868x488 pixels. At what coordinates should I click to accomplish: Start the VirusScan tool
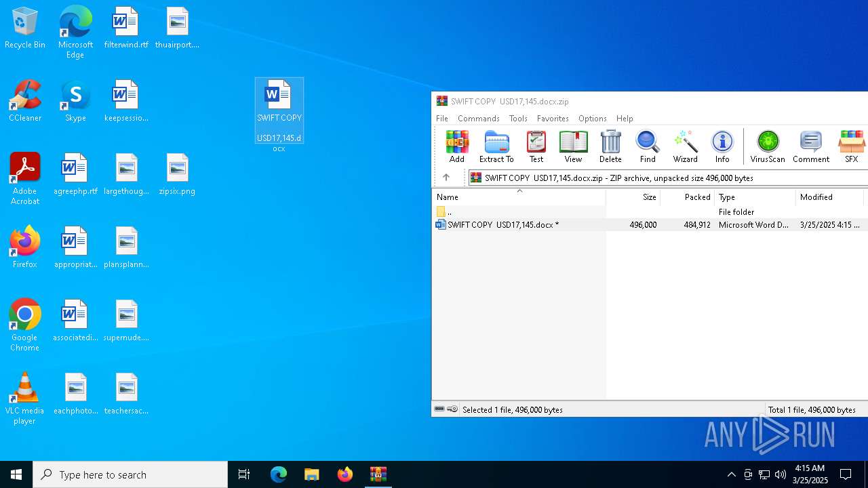(768, 146)
